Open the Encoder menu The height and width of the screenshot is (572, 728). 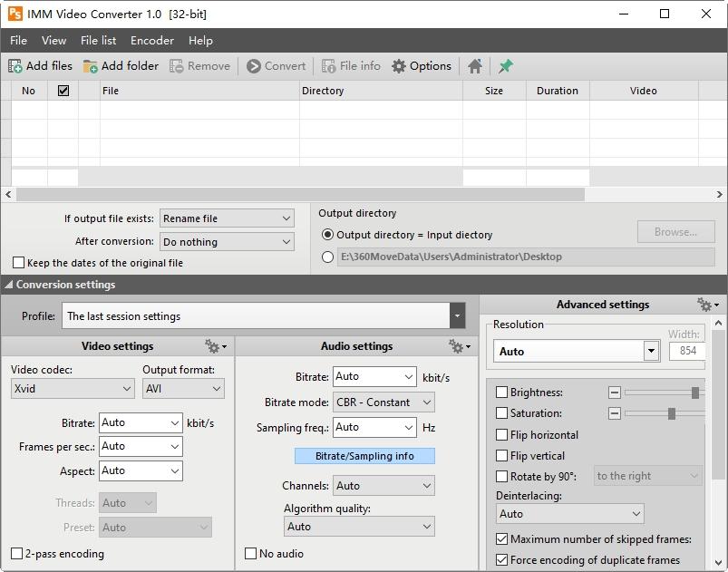(x=152, y=41)
